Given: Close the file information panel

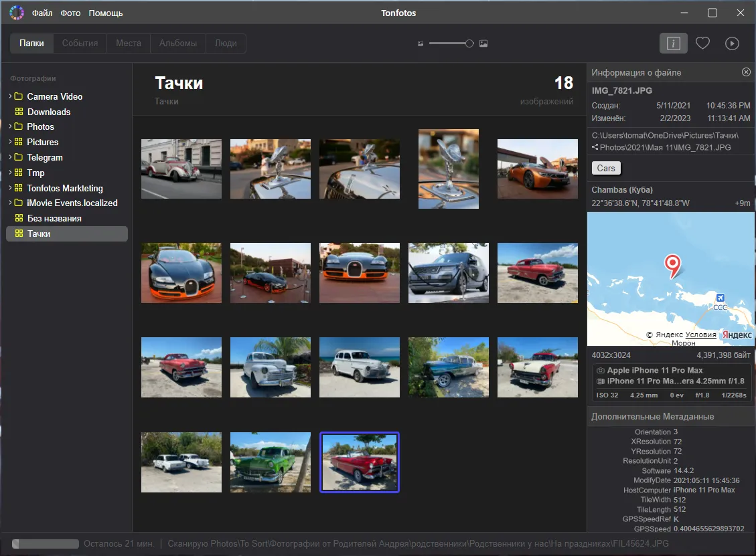Looking at the screenshot, I should point(746,72).
